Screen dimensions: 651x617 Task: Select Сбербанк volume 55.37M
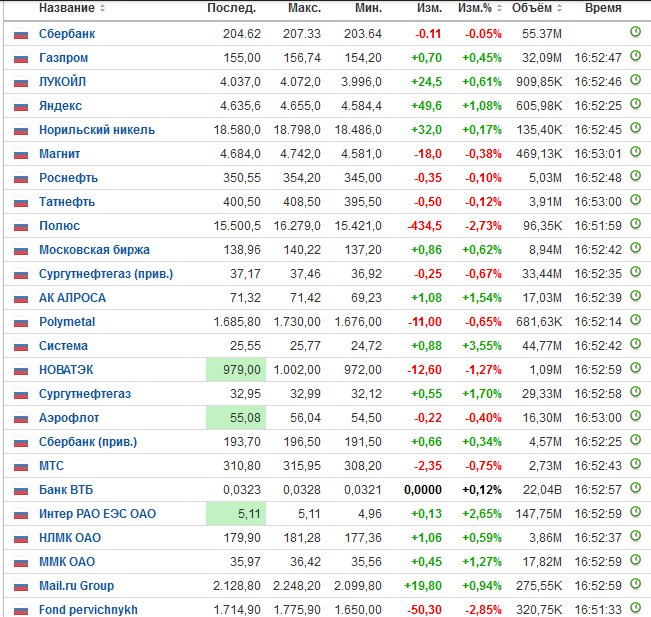tap(542, 34)
